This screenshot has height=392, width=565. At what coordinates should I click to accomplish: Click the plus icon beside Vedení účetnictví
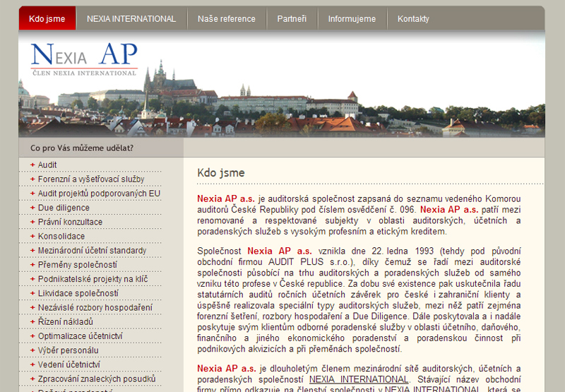[32, 364]
